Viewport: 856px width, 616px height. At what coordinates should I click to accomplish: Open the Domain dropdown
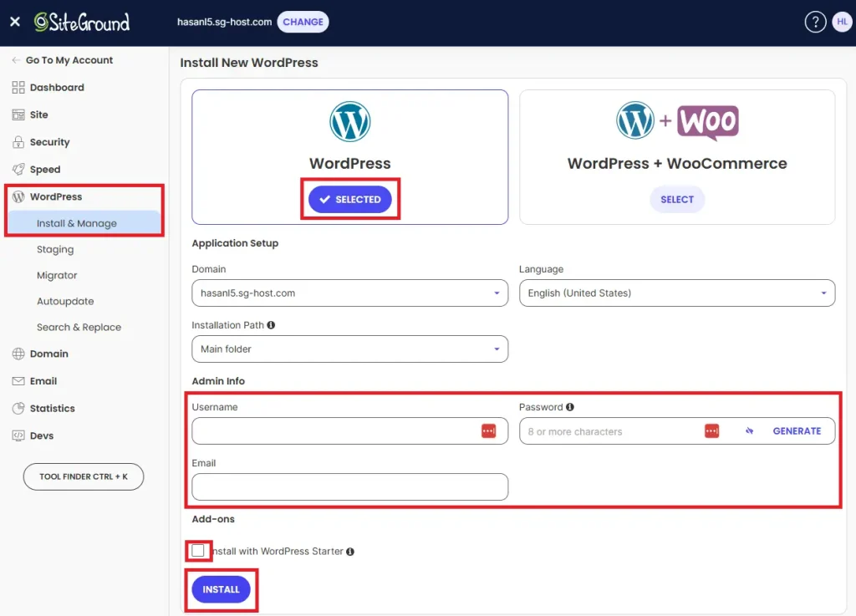point(350,293)
